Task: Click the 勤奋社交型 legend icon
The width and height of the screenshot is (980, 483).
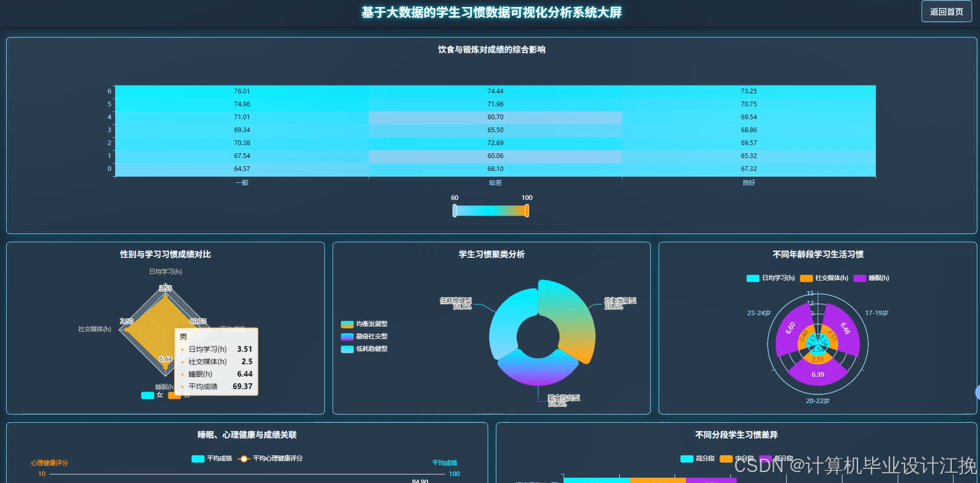Action: [348, 337]
